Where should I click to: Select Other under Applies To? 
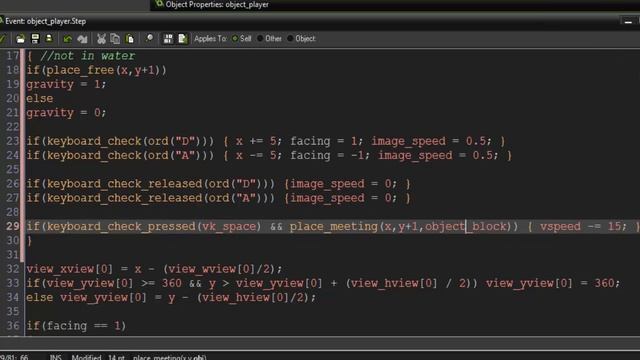tap(269, 39)
